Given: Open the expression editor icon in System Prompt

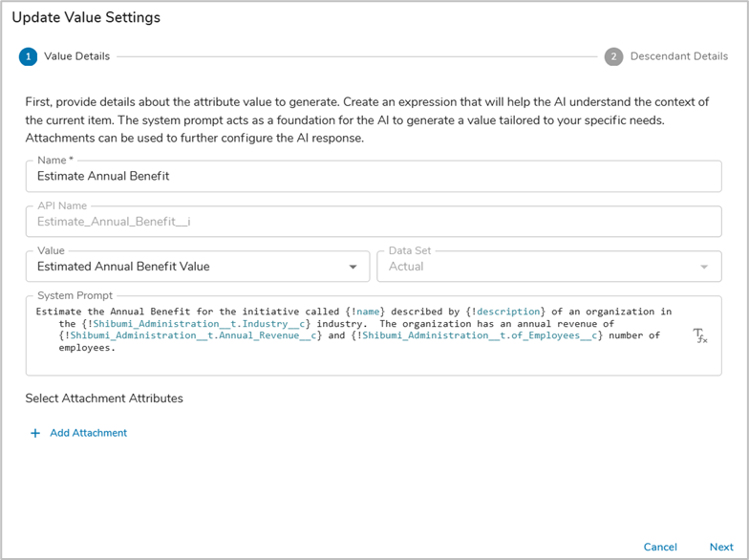Looking at the screenshot, I should coord(700,335).
